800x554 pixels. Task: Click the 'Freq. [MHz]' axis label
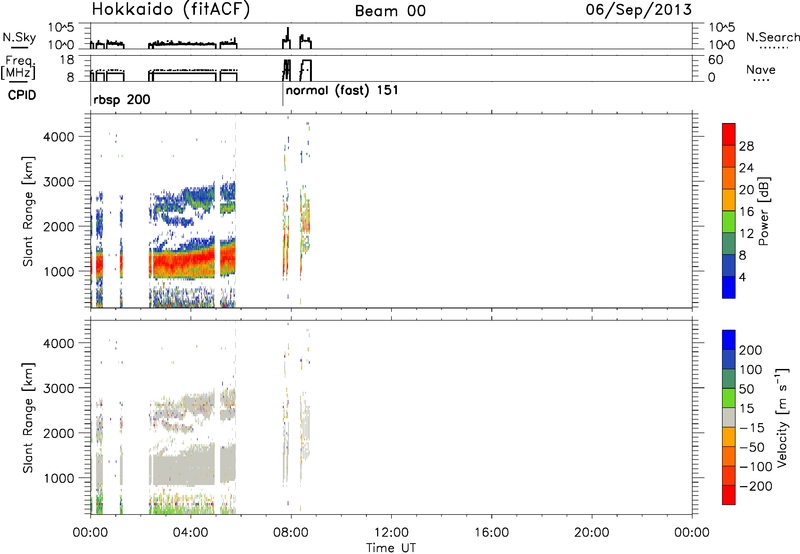[18, 67]
